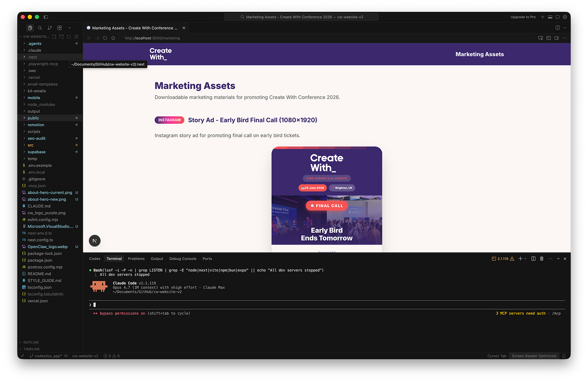Image resolution: width=588 pixels, height=382 pixels.
Task: Expand the remotion folder
Action: tap(50, 125)
